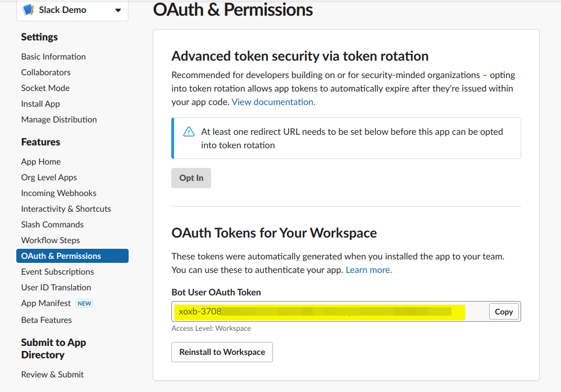
Task: Copy the Bot User OAuth Token
Action: [504, 312]
